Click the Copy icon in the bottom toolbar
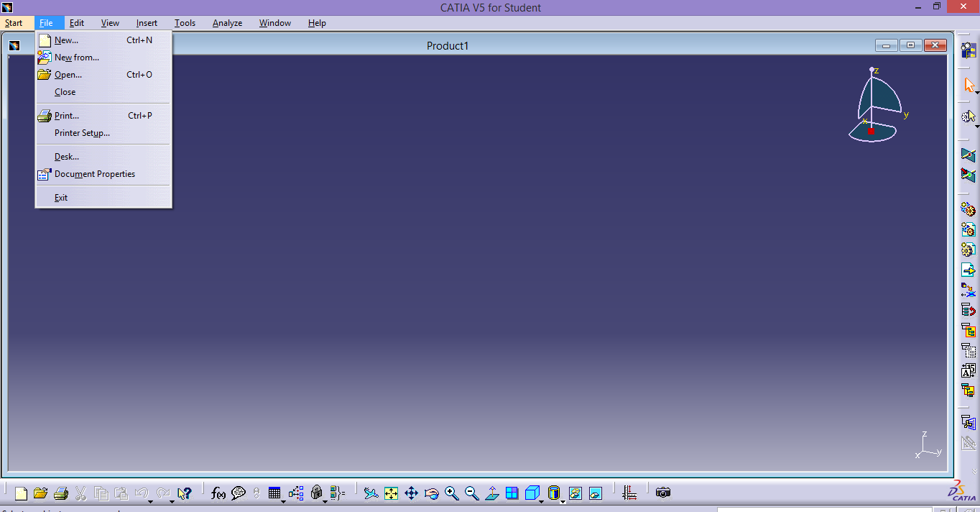980x512 pixels. 101,493
